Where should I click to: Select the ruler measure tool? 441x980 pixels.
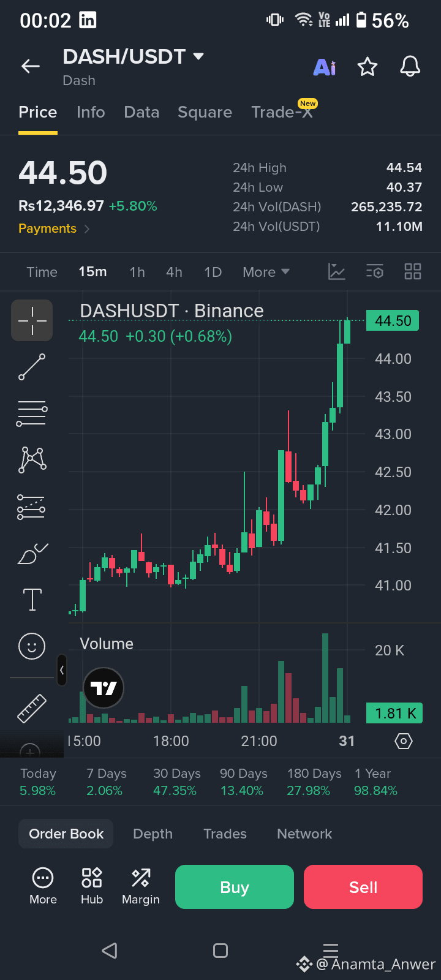coord(32,709)
